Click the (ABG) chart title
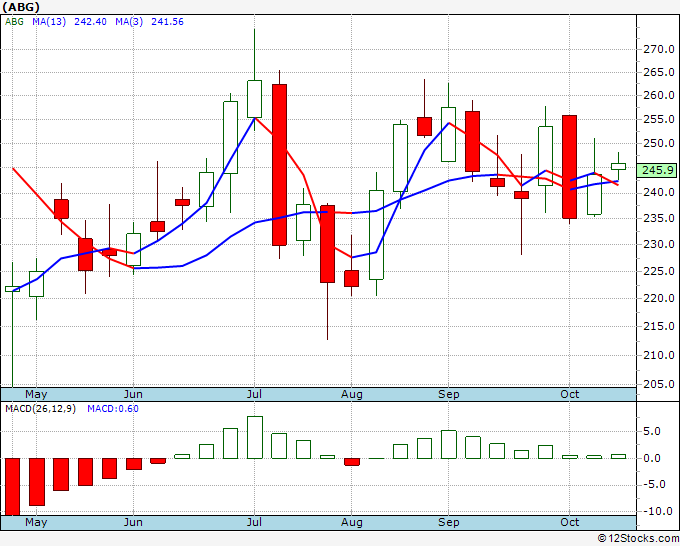The width and height of the screenshot is (680, 546). [x=21, y=7]
